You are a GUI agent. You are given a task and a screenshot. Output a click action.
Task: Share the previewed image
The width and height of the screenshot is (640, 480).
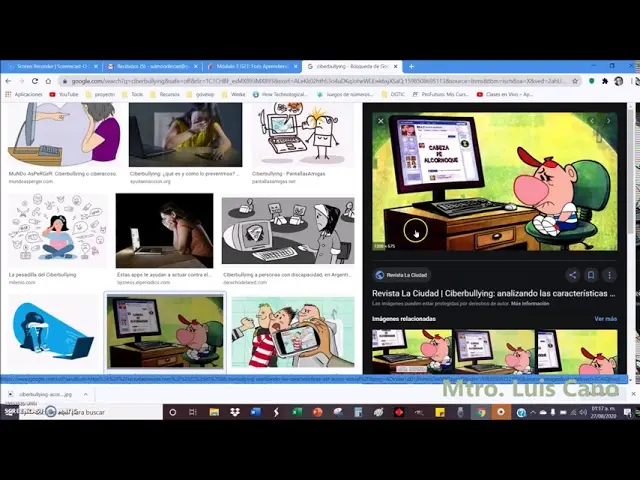(x=573, y=275)
